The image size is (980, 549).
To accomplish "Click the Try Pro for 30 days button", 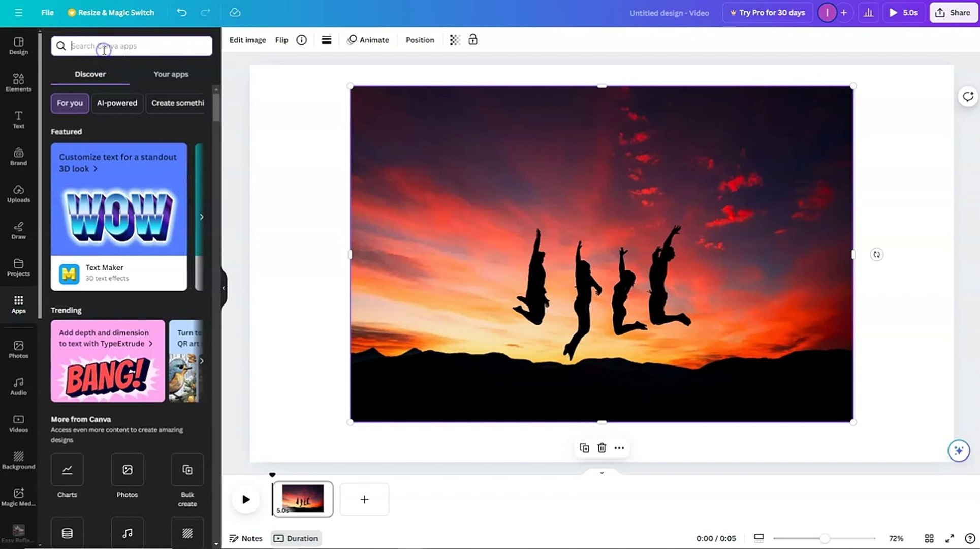I will point(767,13).
